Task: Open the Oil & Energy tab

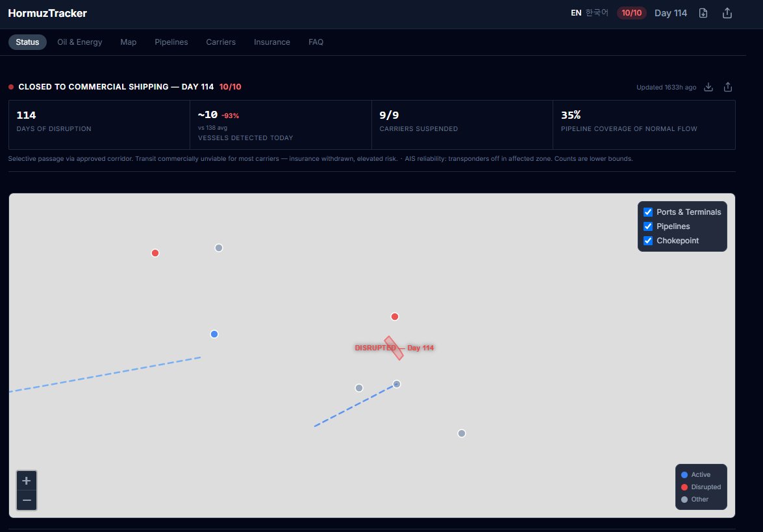Action: click(80, 42)
